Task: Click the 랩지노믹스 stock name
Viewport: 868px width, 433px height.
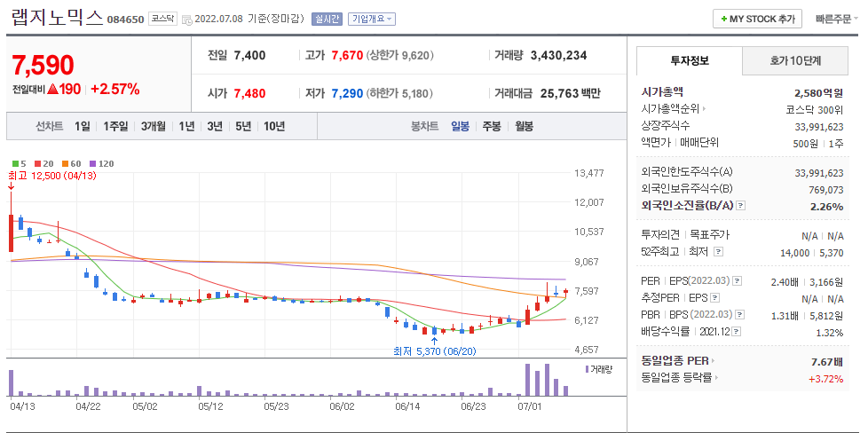Action: pyautogui.click(x=57, y=18)
